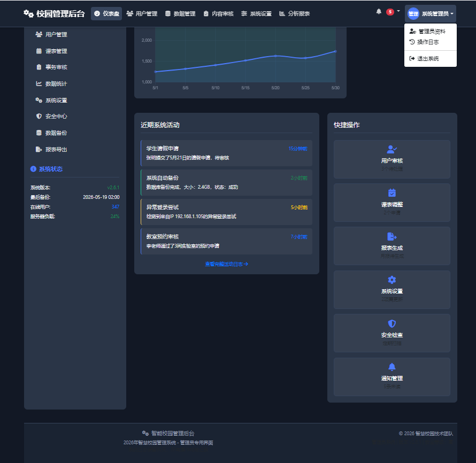Click the user-check icon on 用户审核 card
This screenshot has height=463, width=476.
(x=392, y=149)
